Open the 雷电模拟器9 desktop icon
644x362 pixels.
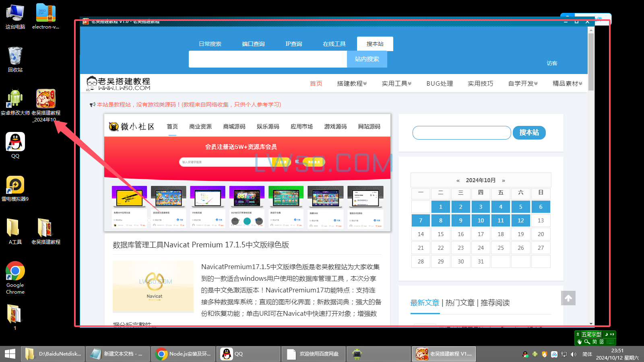point(15,185)
